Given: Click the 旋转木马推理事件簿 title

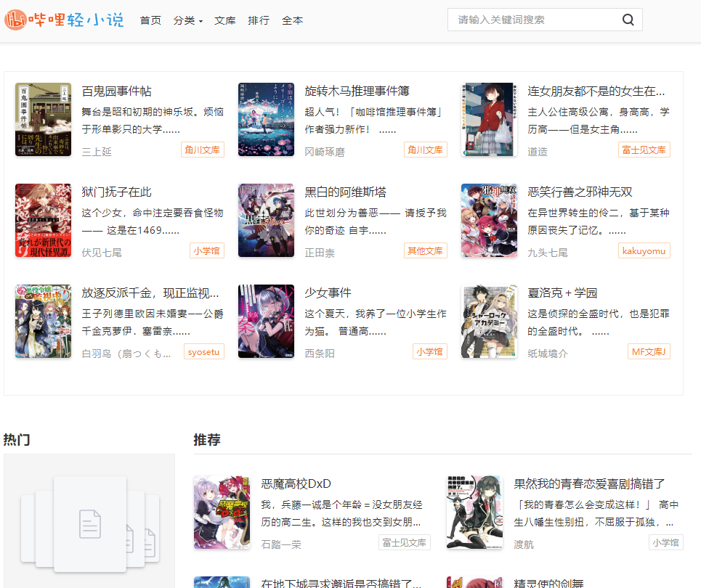Looking at the screenshot, I should click(357, 91).
